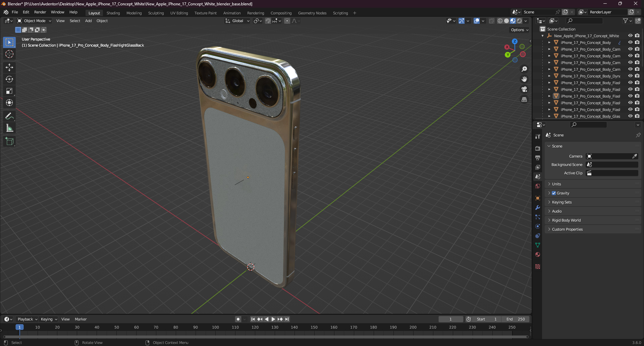Click the Marker menu in timeline

tap(80, 319)
